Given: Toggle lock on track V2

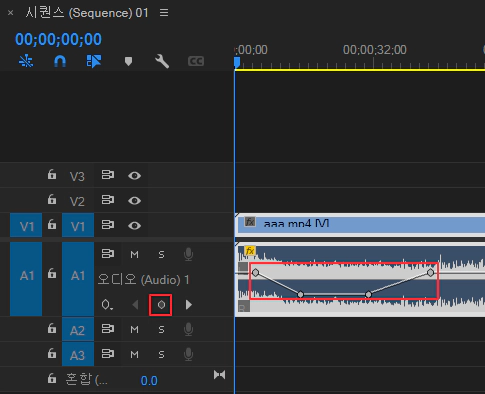Looking at the screenshot, I should tap(52, 199).
